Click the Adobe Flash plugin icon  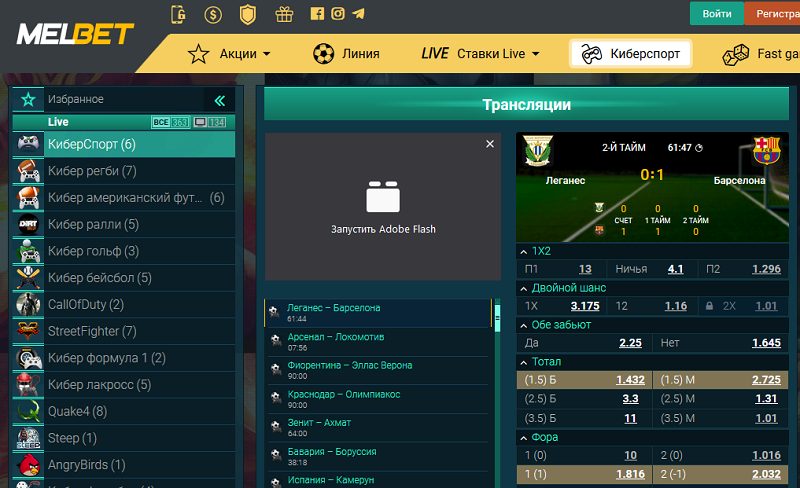click(x=383, y=198)
